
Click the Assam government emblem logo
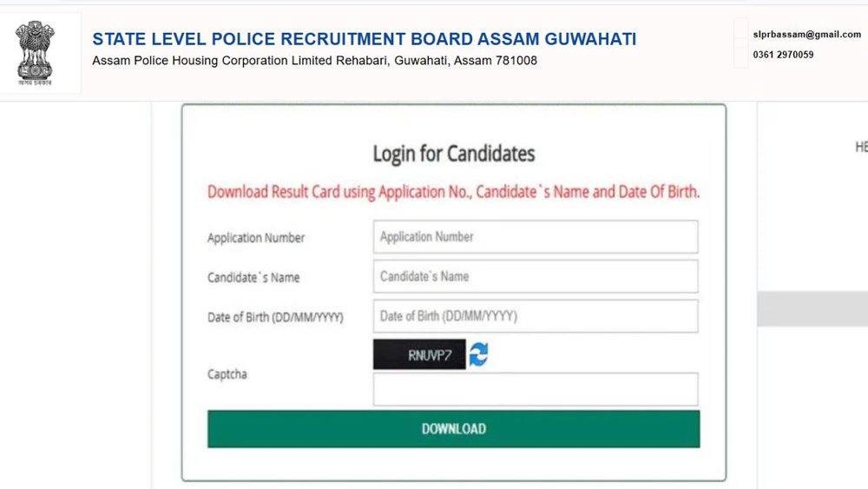coord(35,52)
